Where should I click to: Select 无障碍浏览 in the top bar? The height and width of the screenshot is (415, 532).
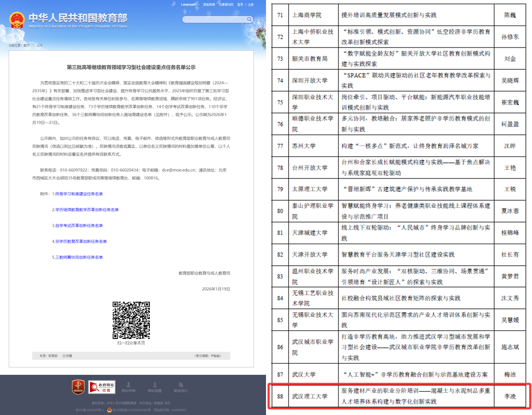coord(226,4)
